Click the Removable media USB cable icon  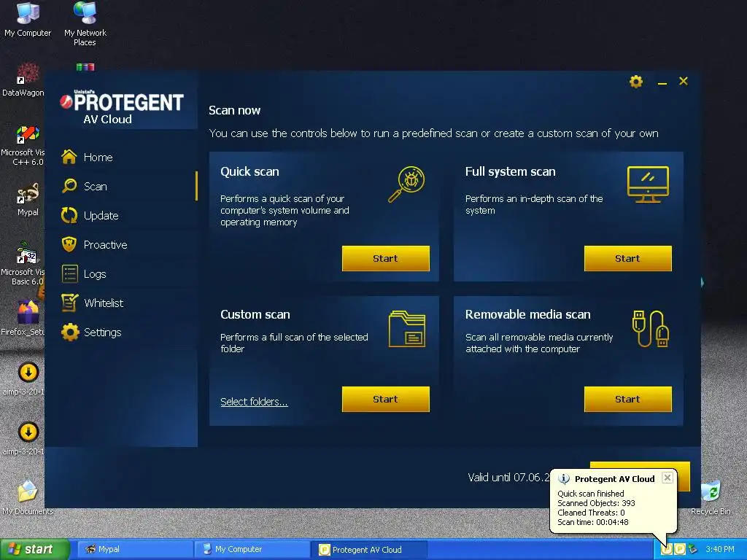pyautogui.click(x=650, y=329)
